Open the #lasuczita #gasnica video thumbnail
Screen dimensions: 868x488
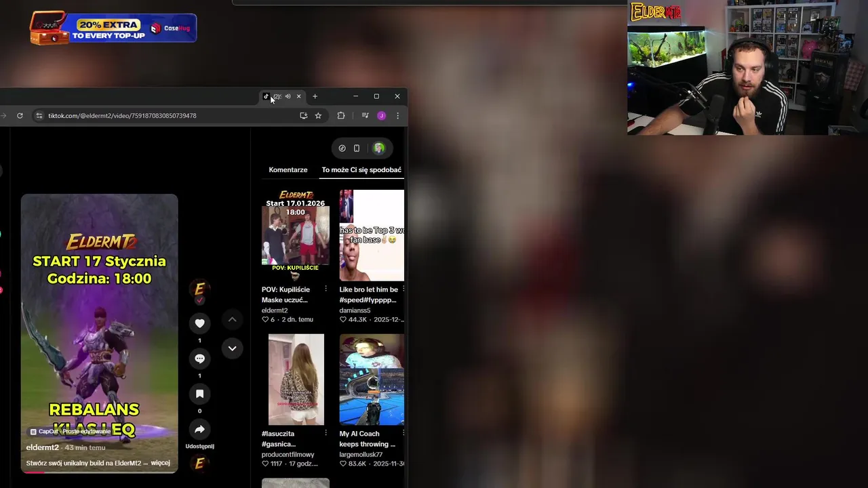tap(296, 380)
